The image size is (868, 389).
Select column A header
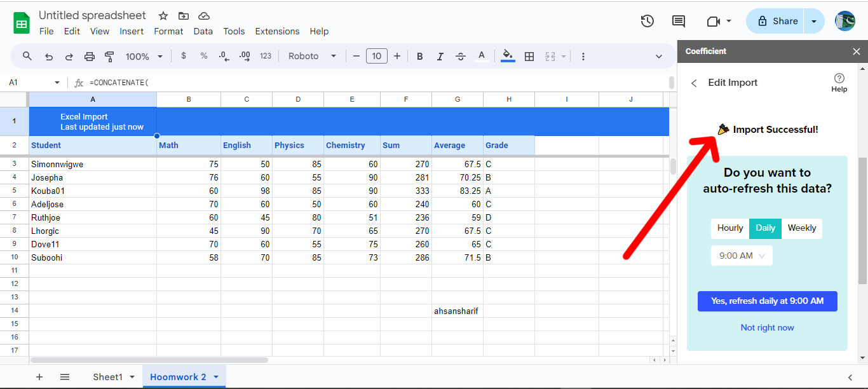point(93,99)
